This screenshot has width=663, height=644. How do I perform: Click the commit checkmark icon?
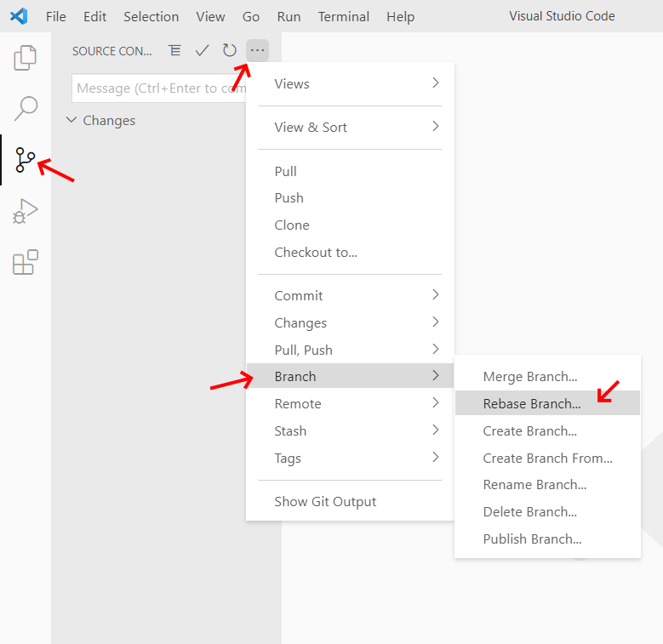coord(202,51)
